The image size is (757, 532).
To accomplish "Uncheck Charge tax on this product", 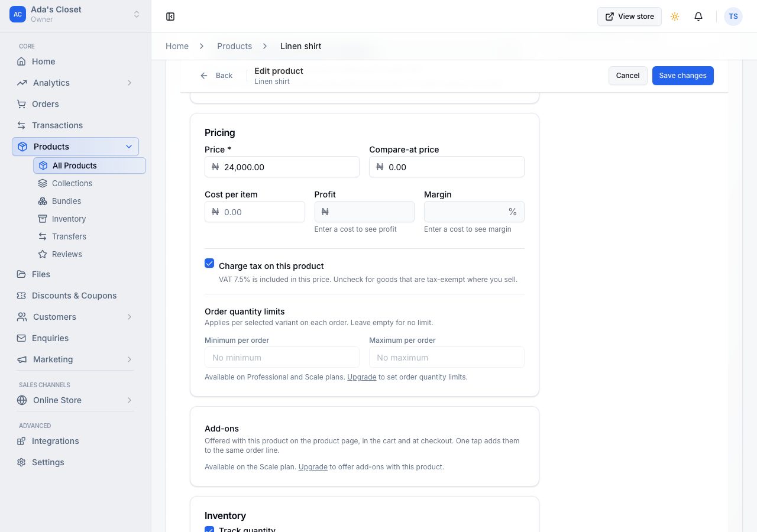I will [x=209, y=264].
